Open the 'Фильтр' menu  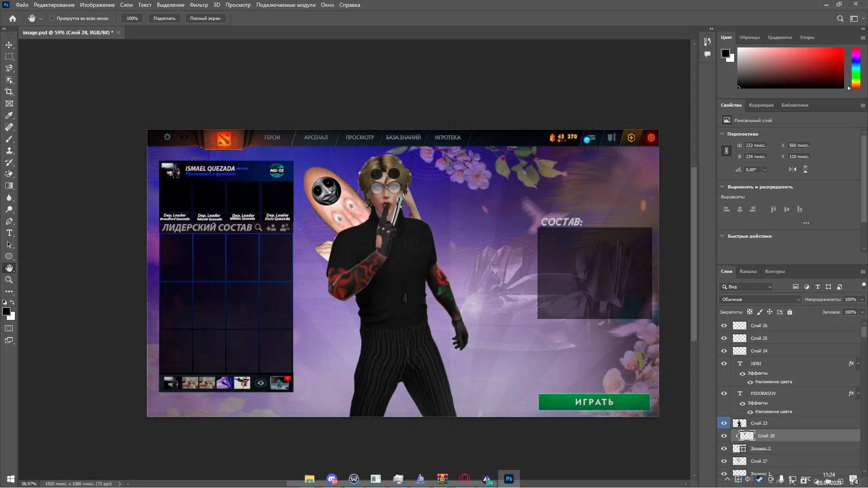(x=199, y=5)
